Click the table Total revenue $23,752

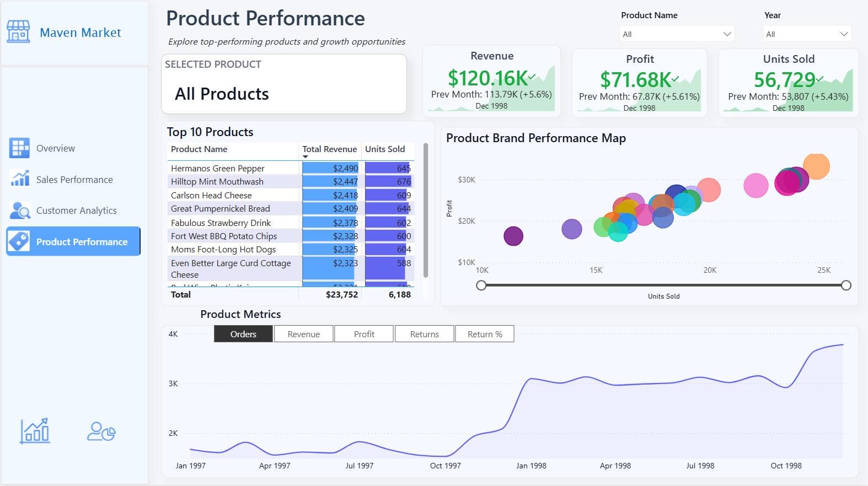pos(342,294)
